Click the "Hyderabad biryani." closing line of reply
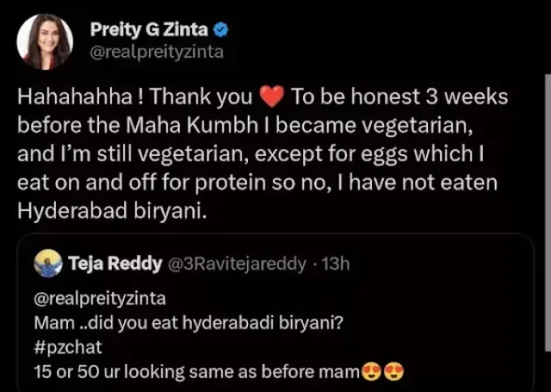 point(110,210)
